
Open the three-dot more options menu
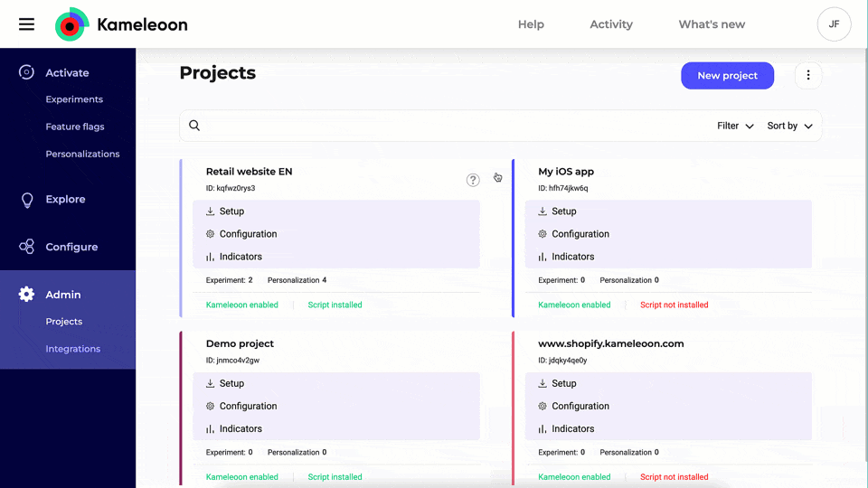808,75
